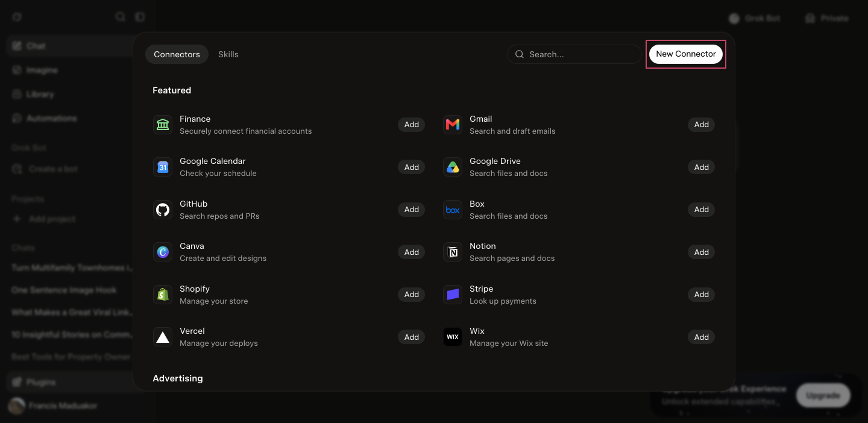Add the Notion connector
The width and height of the screenshot is (868, 423).
(x=702, y=252)
